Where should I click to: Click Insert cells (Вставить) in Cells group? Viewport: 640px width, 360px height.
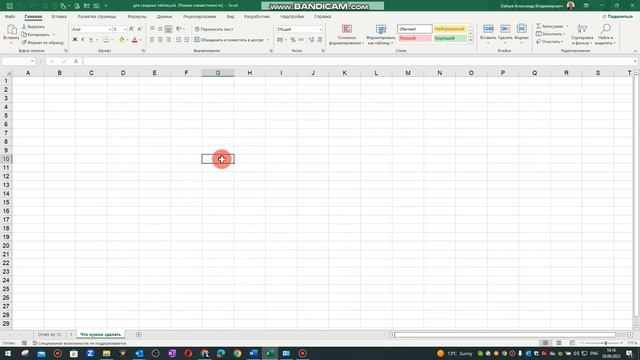[488, 33]
